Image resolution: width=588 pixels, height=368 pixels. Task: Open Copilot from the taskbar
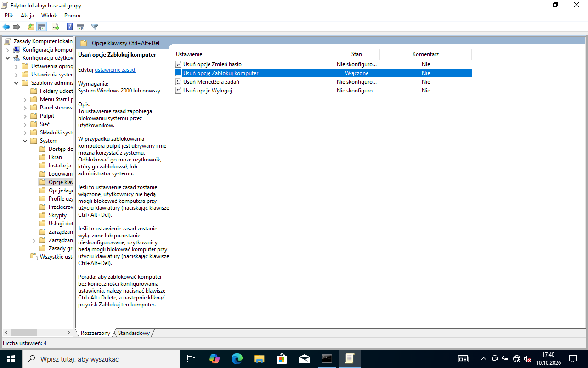click(214, 359)
